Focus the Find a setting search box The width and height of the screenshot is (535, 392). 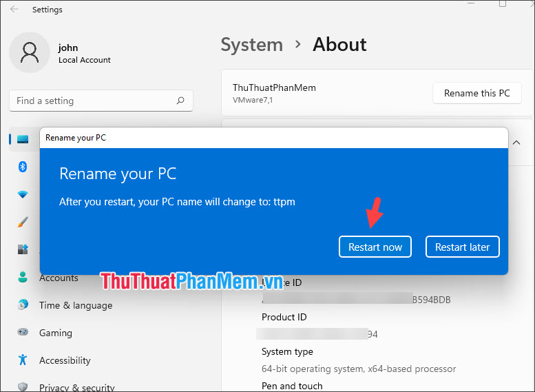101,101
